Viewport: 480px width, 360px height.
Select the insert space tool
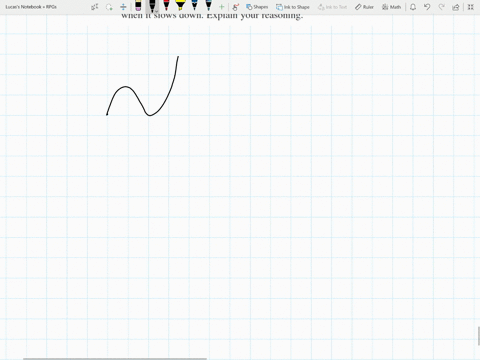pyautogui.click(x=123, y=7)
